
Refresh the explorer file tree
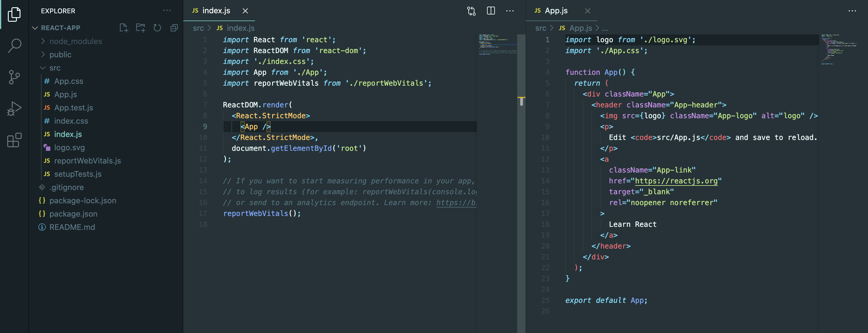click(157, 28)
